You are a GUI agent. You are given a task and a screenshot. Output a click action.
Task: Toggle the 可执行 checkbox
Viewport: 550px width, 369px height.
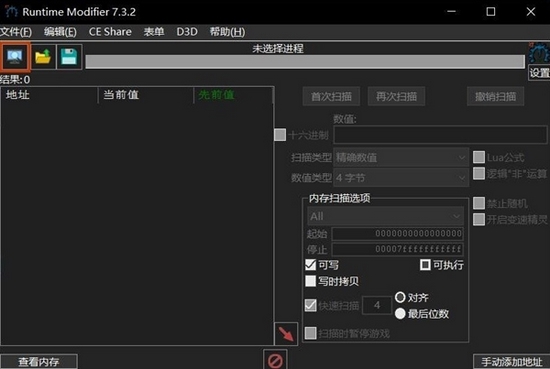[425, 265]
